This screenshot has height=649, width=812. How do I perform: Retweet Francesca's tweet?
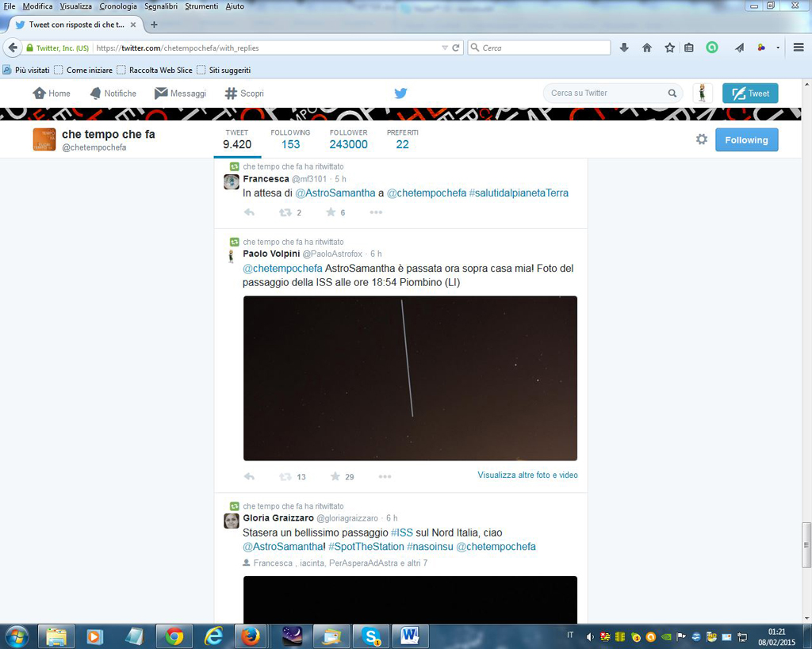[x=285, y=212]
